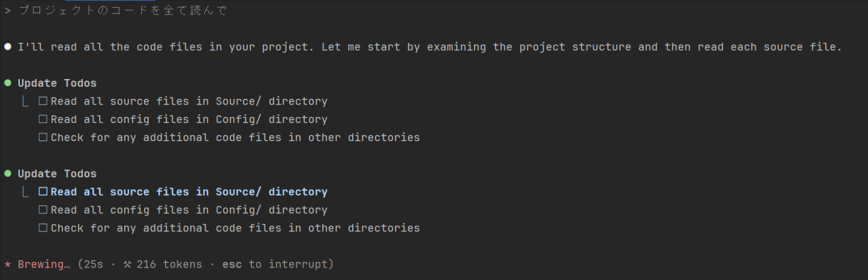Click the green bullet of the first Update Todos
Image resolution: width=868 pixels, height=280 pixels.
coord(7,83)
